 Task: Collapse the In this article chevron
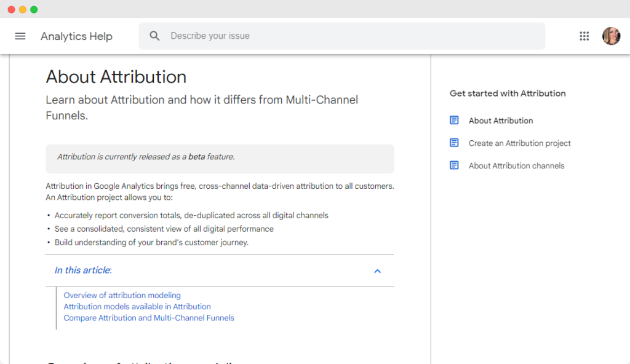(377, 271)
